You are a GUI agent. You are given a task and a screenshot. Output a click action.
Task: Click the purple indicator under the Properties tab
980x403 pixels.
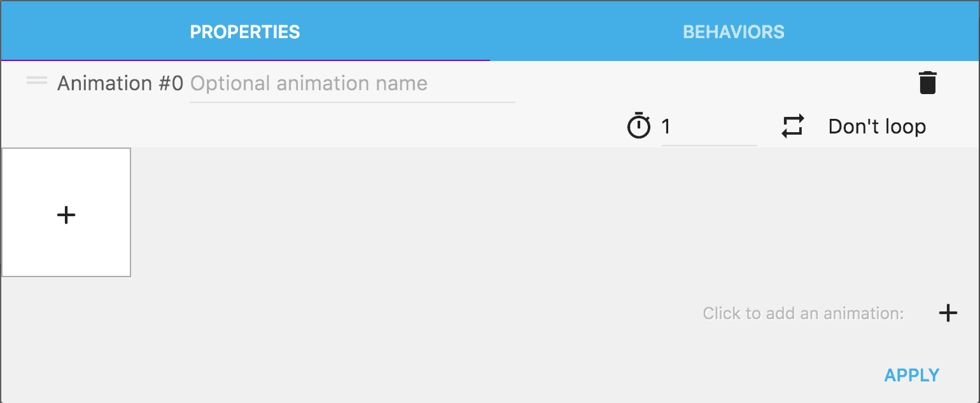point(245,60)
